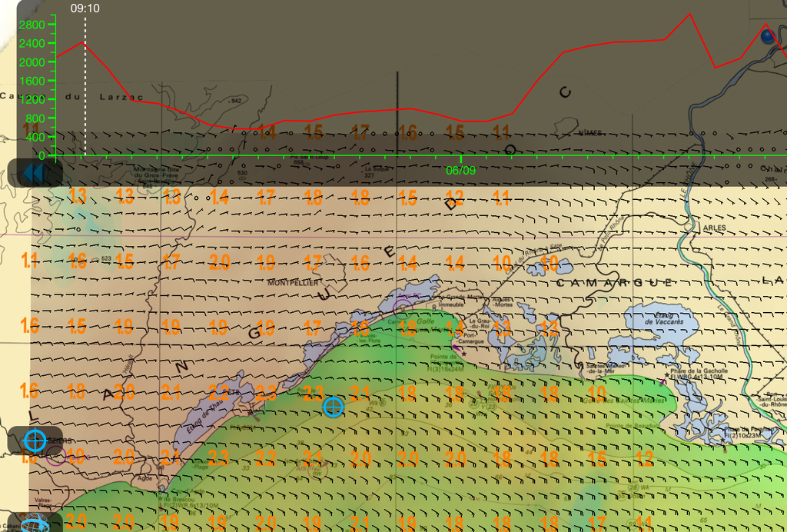Tap the double-arrow rewind button
Image resolution: width=787 pixels, height=532 pixels.
pos(35,173)
